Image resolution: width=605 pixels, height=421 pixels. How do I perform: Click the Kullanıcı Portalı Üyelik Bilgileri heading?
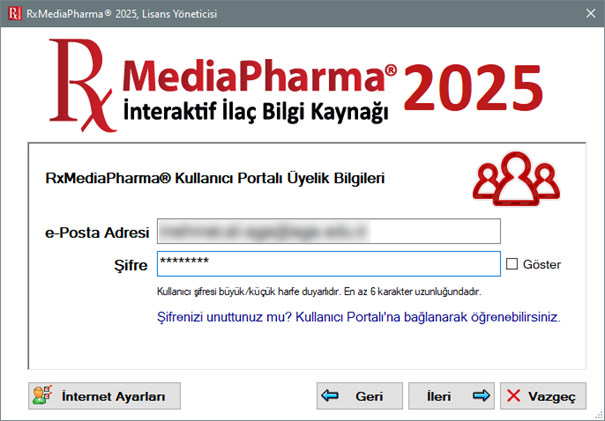[215, 178]
